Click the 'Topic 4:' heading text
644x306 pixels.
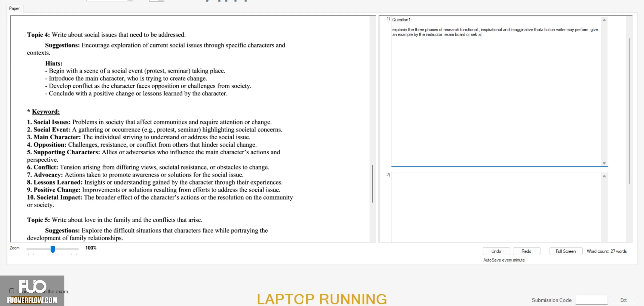(38, 35)
